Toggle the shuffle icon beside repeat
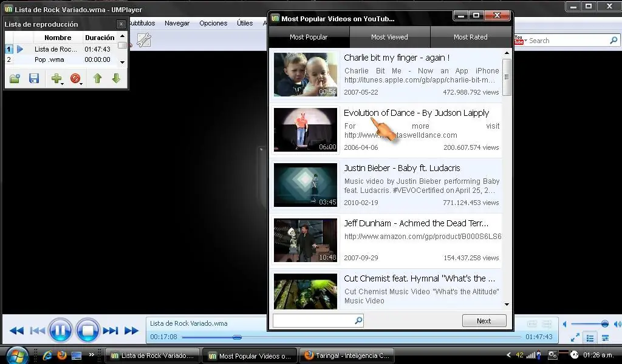622x364 pixels. [x=547, y=324]
